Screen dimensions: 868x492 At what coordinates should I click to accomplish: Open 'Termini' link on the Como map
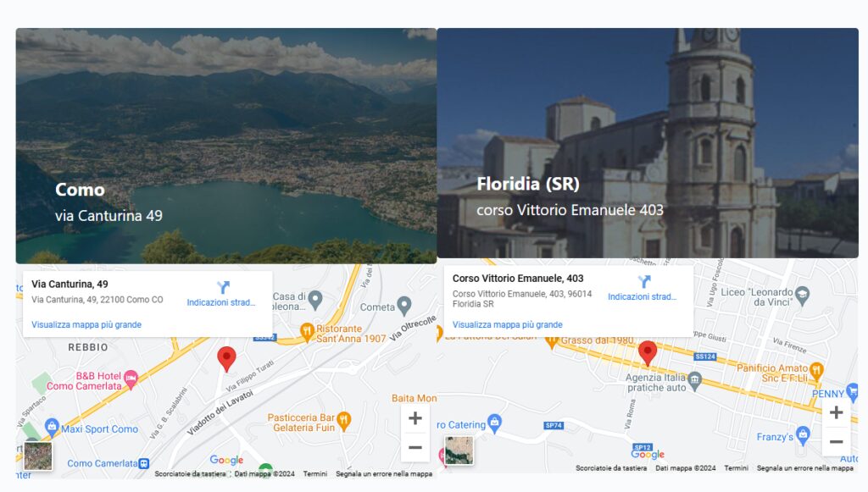pyautogui.click(x=315, y=474)
